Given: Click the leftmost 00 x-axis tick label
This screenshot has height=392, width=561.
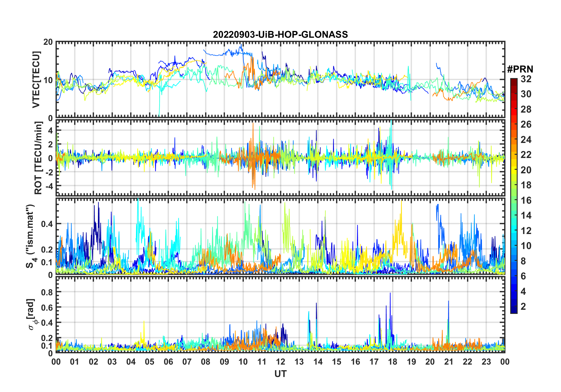Looking at the screenshot, I should 56,362.
